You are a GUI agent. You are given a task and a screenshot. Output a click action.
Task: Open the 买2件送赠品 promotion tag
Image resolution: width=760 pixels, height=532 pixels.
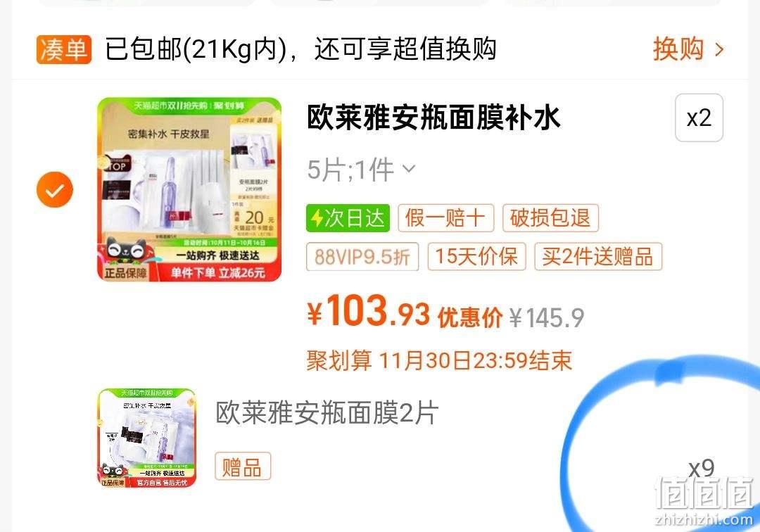(x=598, y=256)
